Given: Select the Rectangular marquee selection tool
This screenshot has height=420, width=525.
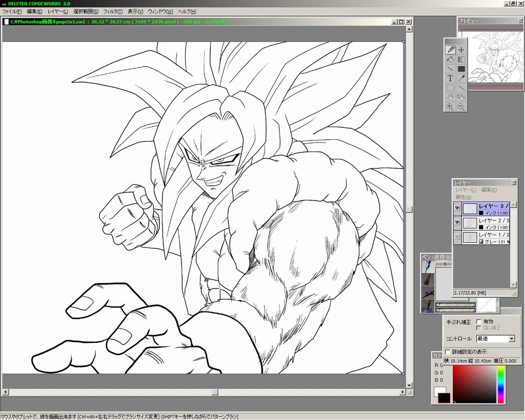Looking at the screenshot, I should 450,88.
